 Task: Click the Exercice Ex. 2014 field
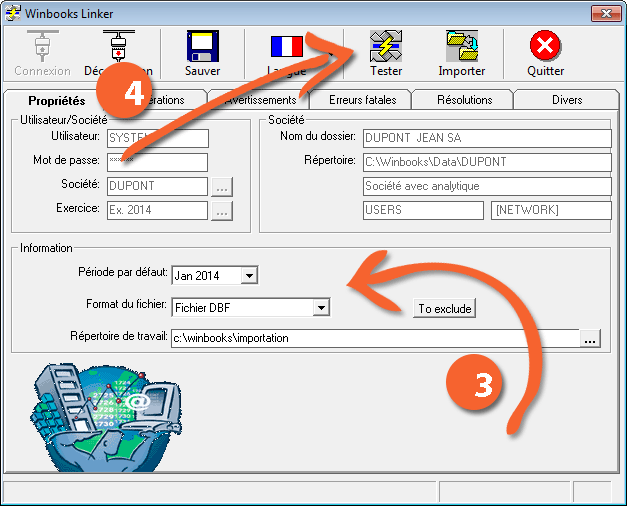pos(158,210)
